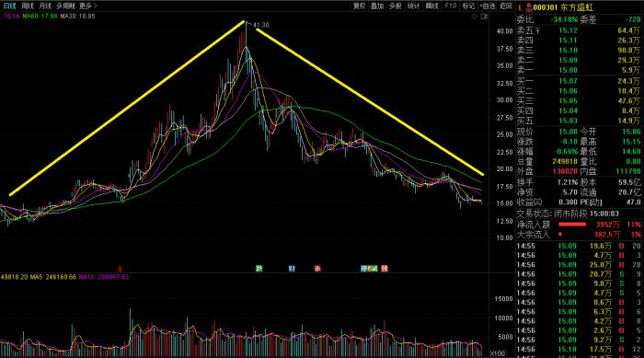The height and width of the screenshot is (358, 644).
Task: Click the stock name 东方盛虹
Action: [577, 7]
